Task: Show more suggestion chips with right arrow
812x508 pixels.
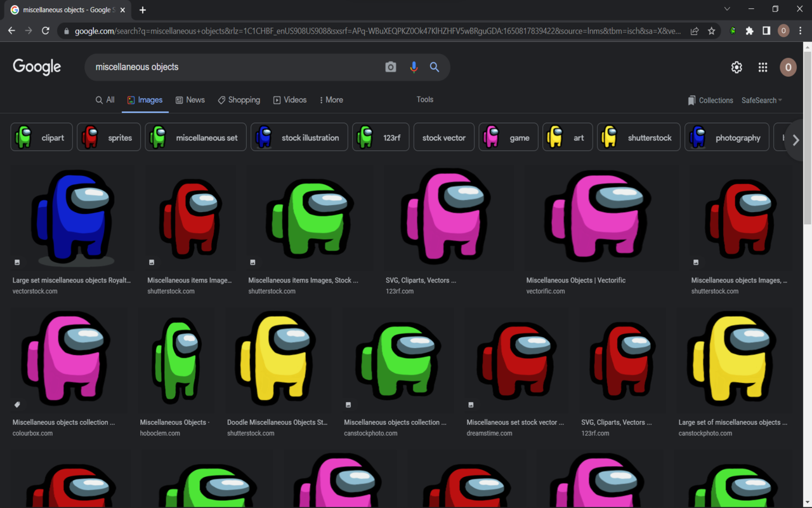Action: coord(796,140)
